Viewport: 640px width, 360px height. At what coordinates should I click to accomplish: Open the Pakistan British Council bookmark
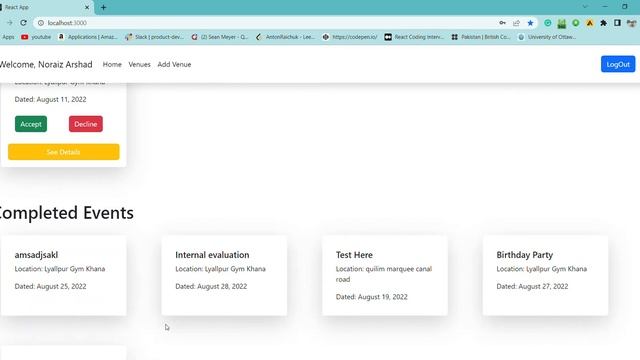pos(481,37)
